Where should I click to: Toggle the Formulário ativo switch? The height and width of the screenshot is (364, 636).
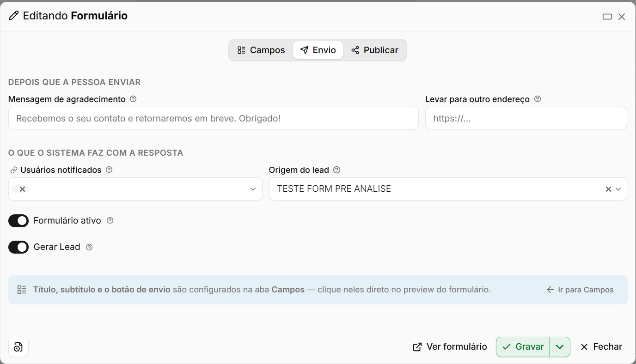18,221
